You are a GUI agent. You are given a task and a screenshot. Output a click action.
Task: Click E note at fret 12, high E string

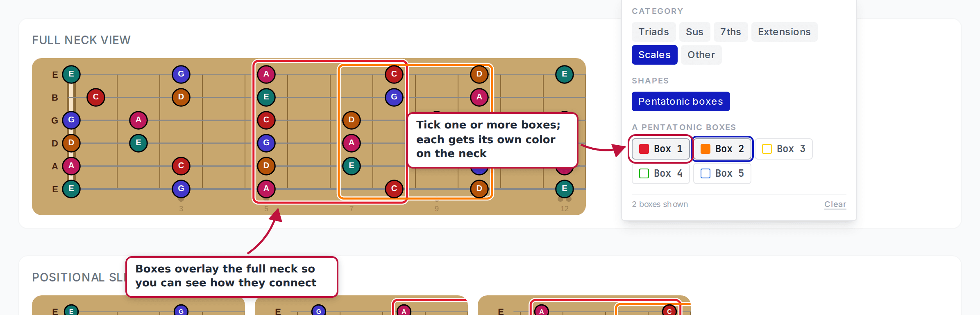click(x=565, y=74)
